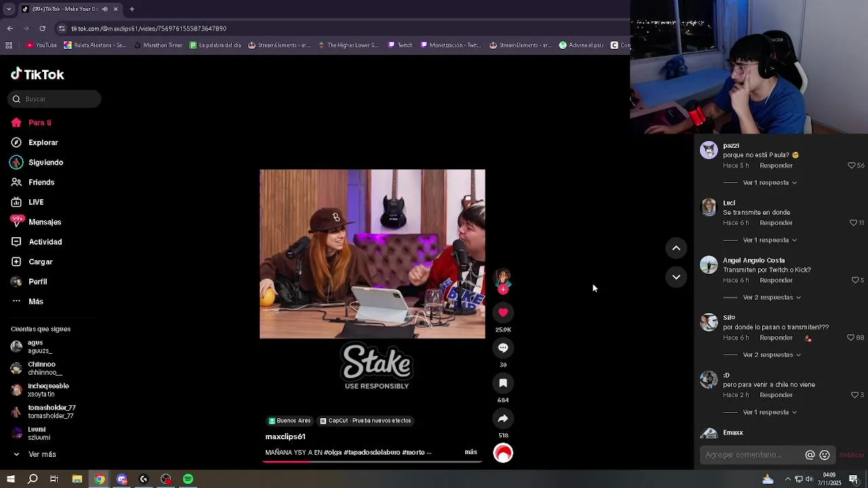Reload the page in Chrome
The image size is (868, 488).
point(42,28)
